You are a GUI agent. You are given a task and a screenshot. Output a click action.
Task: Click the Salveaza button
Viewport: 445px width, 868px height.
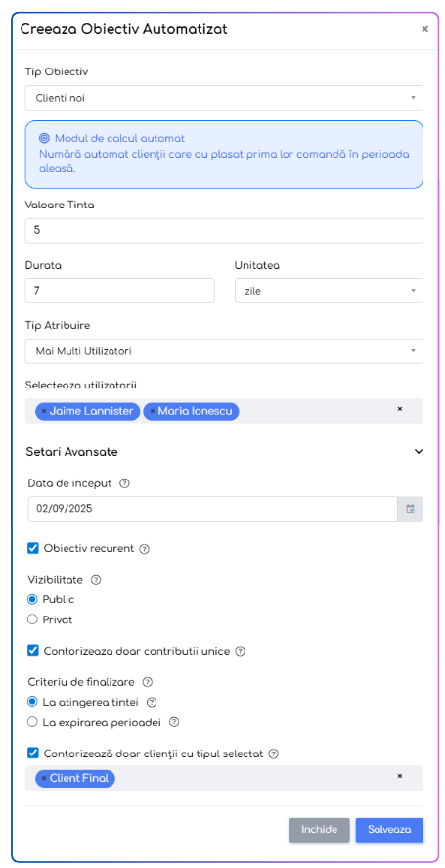(389, 830)
